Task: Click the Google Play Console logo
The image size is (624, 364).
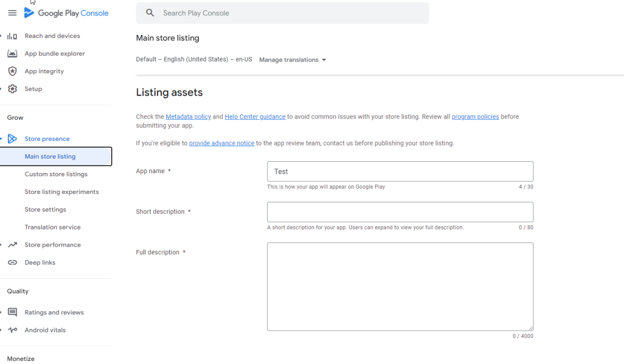Action: (x=66, y=12)
